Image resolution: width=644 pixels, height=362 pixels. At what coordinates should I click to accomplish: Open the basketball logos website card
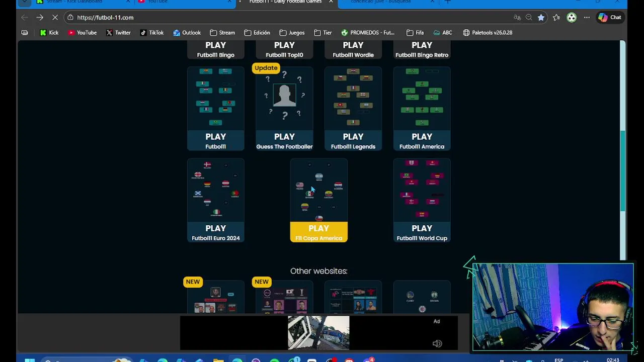(x=422, y=298)
